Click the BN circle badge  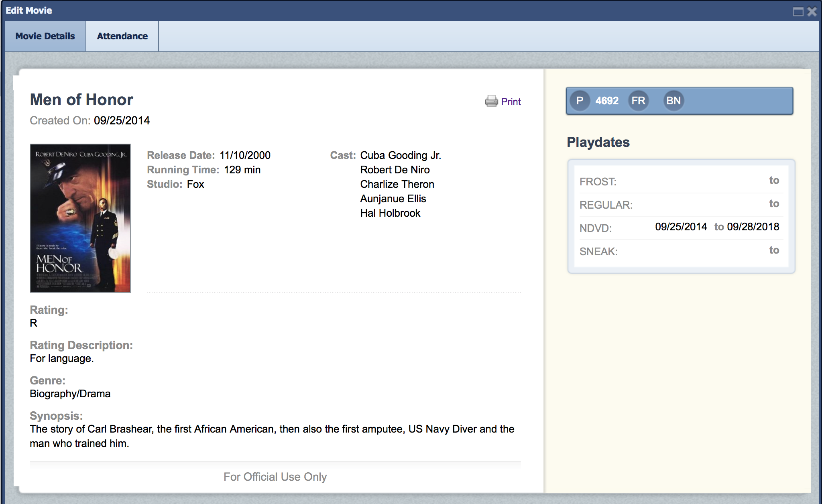pyautogui.click(x=673, y=101)
